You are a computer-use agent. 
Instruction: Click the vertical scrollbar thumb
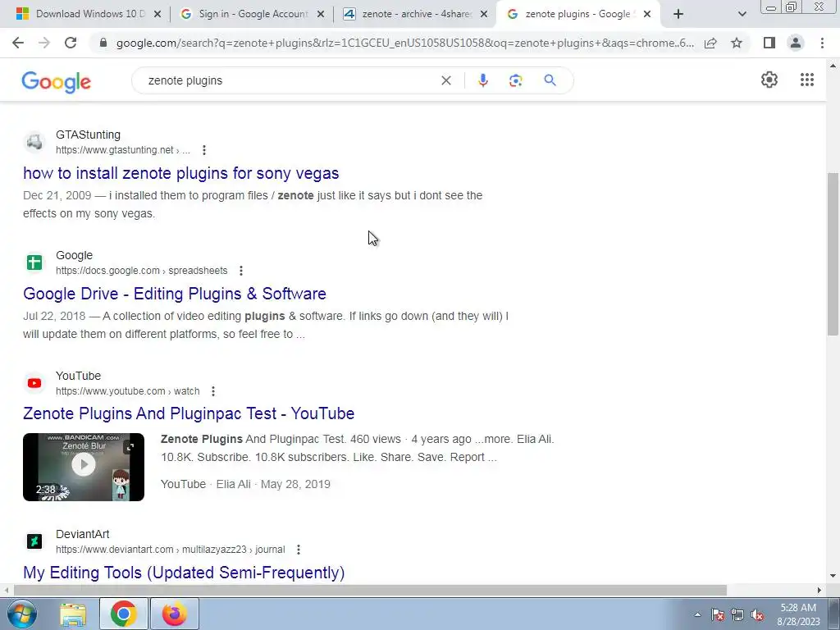coord(833,254)
